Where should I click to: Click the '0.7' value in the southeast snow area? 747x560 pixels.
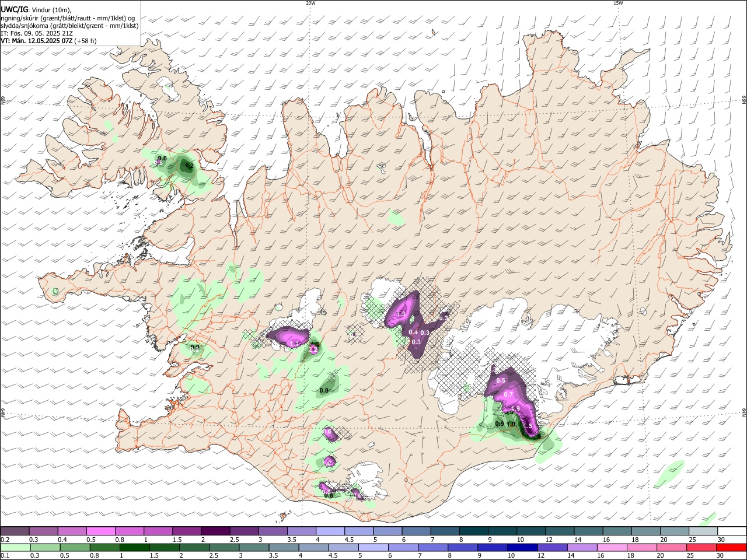(508, 395)
